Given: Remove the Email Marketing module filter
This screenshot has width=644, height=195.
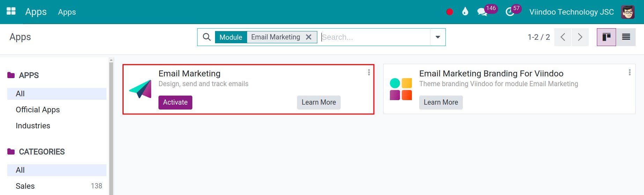Looking at the screenshot, I should coord(309,37).
